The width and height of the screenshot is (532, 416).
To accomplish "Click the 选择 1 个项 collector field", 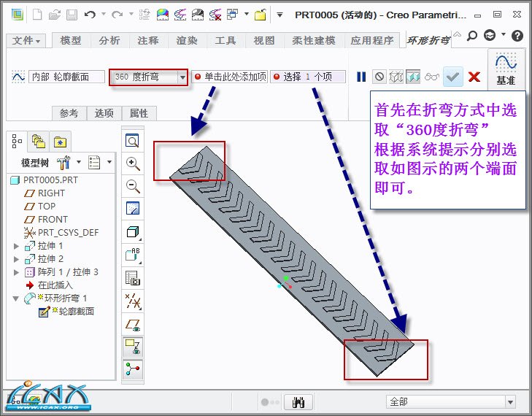I will pyautogui.click(x=308, y=77).
